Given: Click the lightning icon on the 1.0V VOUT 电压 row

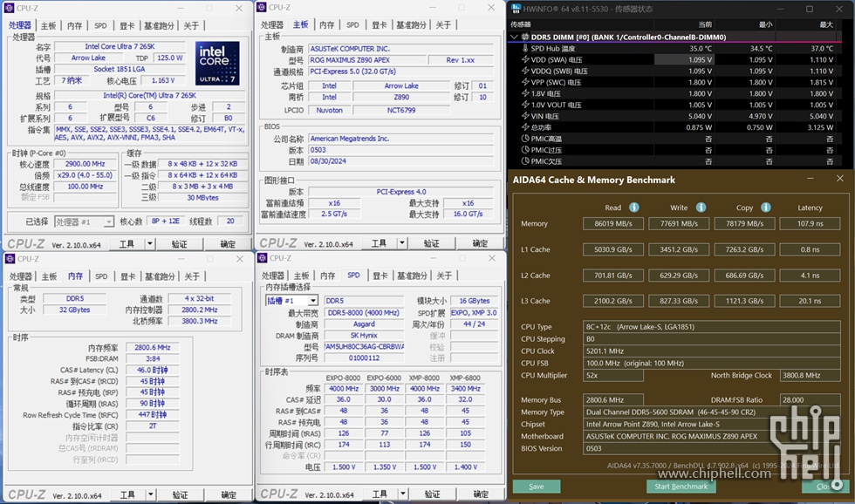Looking at the screenshot, I should (525, 105).
